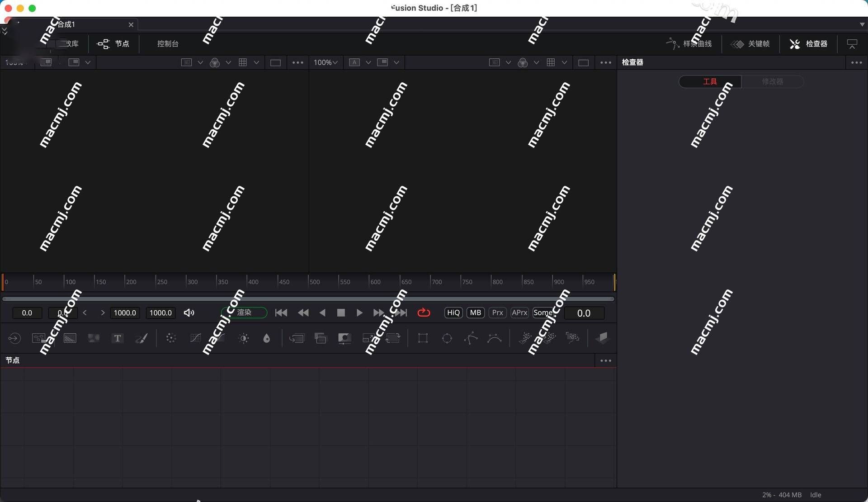Viewport: 868px width, 502px height.
Task: Add a particle render node
Action: pyautogui.click(x=572, y=338)
